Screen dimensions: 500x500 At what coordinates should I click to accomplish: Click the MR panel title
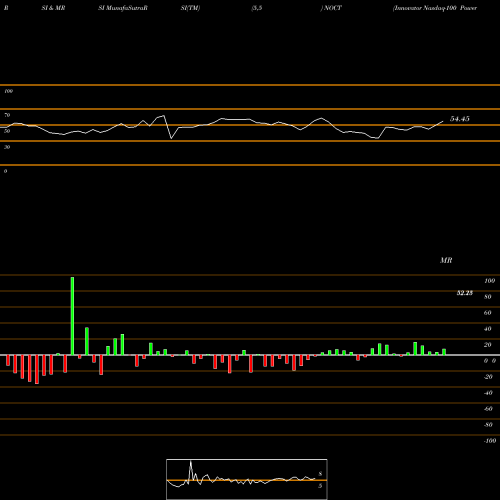pos(446,260)
